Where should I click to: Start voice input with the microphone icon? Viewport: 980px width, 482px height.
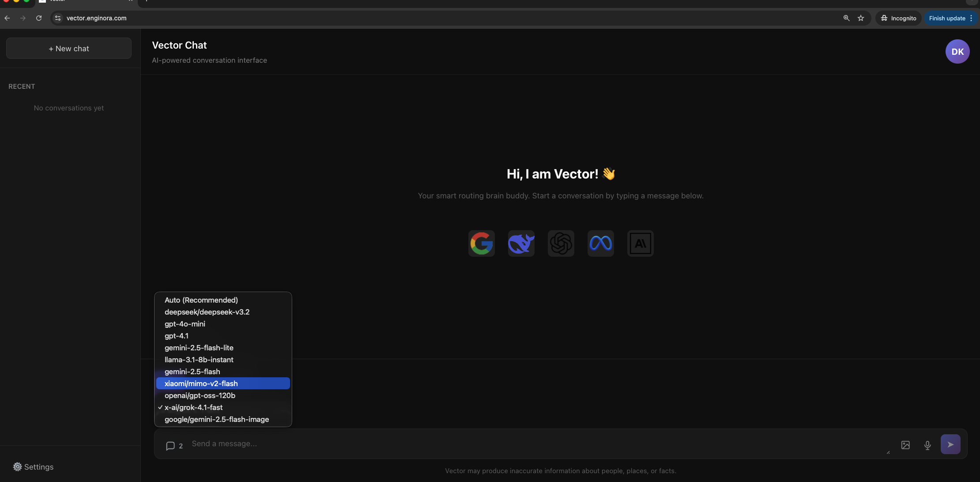[927, 445]
